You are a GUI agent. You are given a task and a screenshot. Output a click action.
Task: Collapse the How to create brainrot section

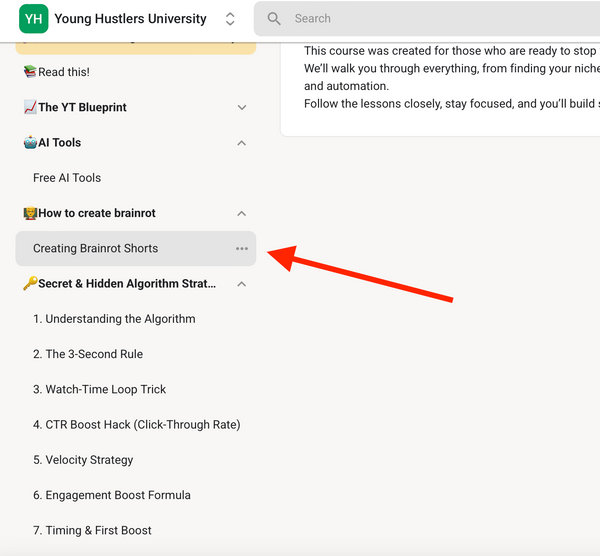pyautogui.click(x=241, y=213)
